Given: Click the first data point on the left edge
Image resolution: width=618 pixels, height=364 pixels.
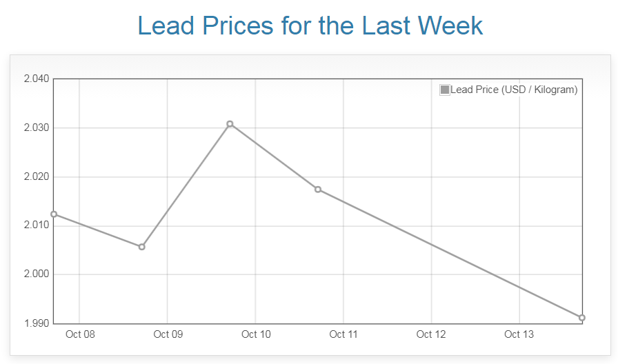Looking at the screenshot, I should [x=54, y=214].
